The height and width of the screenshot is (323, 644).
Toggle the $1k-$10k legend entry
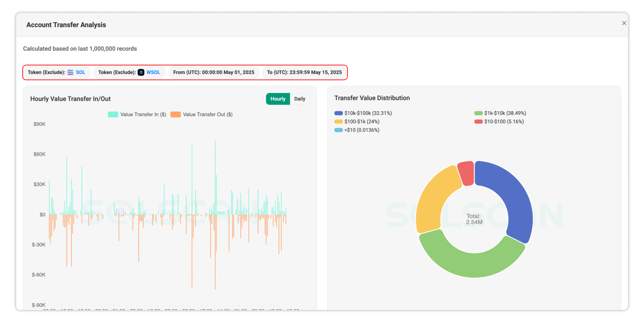500,113
